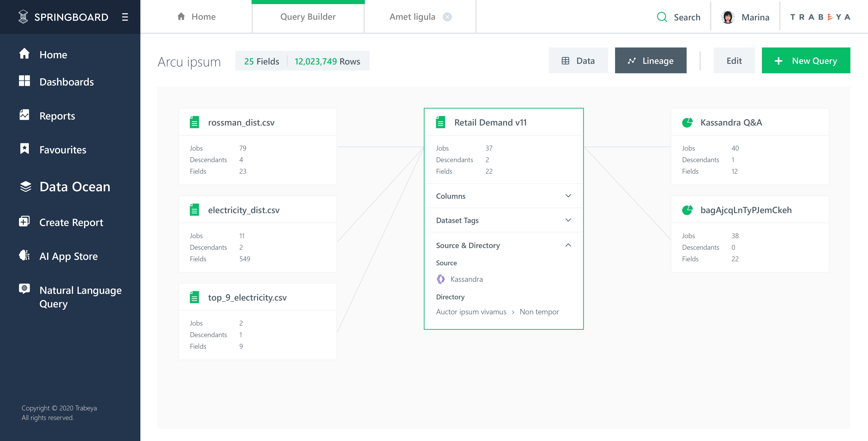
Task: Click the bagAjcqLnTyPJemCkeh pie chart icon
Action: click(x=687, y=210)
